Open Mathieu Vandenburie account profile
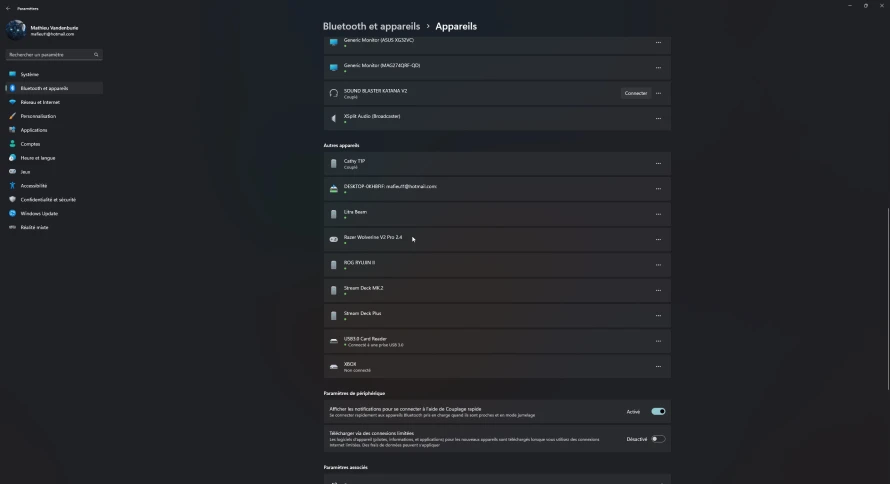 (x=54, y=30)
